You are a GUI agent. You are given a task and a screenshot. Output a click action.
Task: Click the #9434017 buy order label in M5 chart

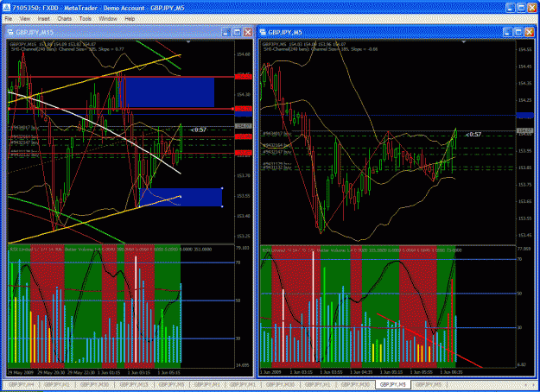tap(276, 133)
